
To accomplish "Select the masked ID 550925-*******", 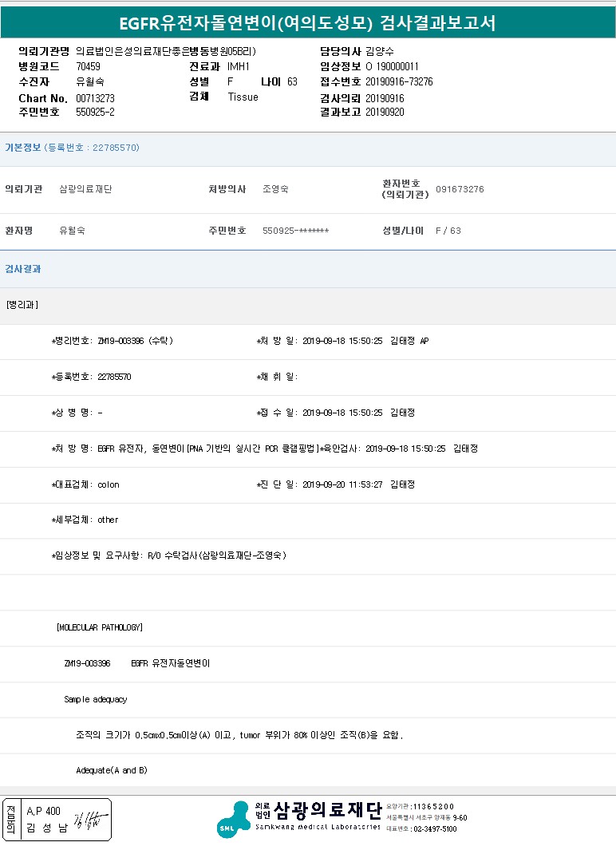I will (x=296, y=231).
